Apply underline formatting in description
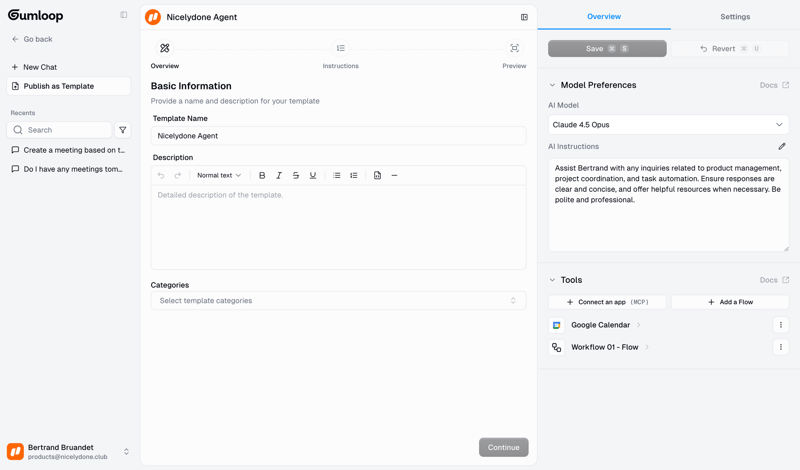 [313, 176]
